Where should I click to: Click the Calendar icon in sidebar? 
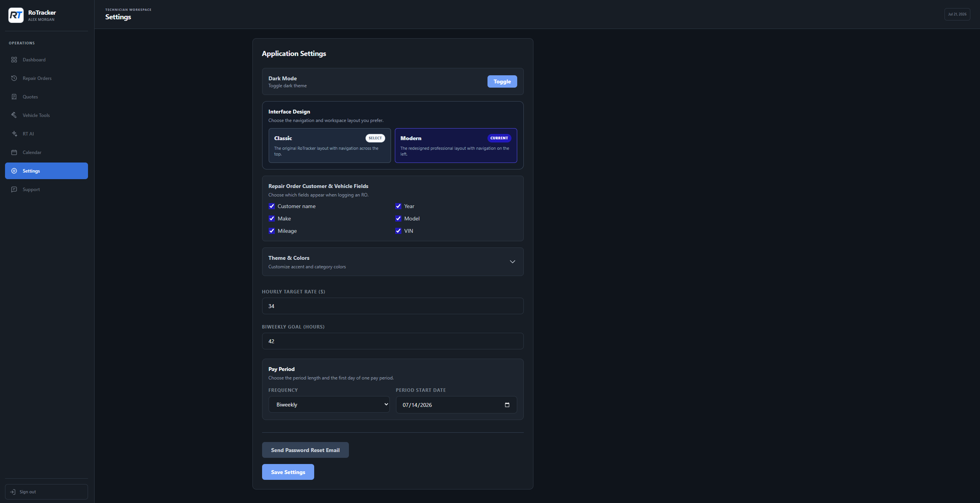tap(14, 152)
